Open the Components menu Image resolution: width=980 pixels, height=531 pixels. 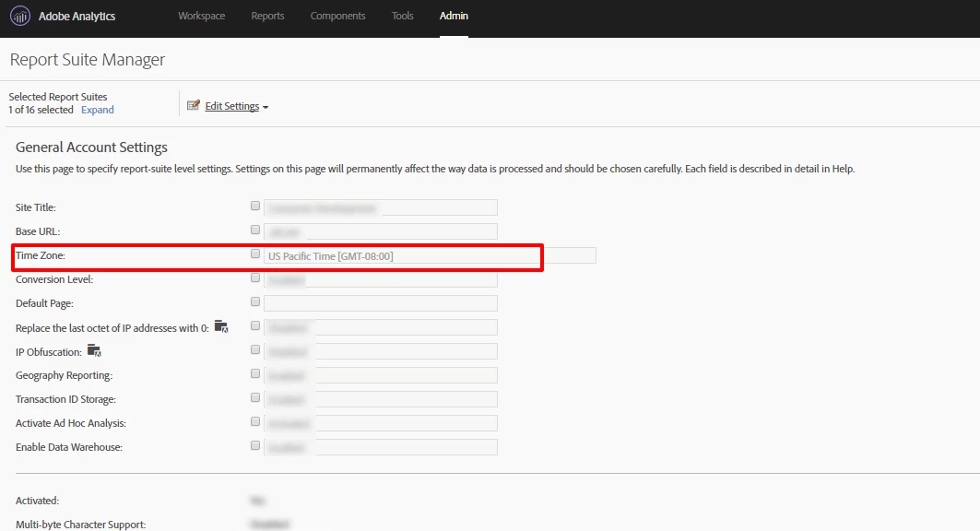pos(337,16)
